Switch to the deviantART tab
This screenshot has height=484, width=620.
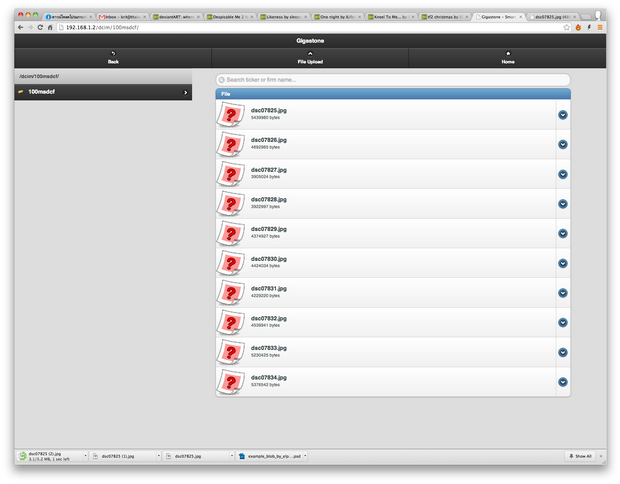point(176,17)
